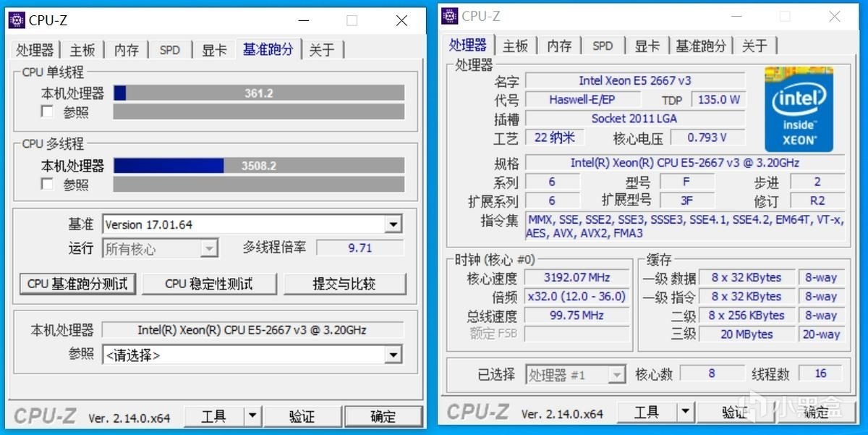Click 三级 20-way value
The width and height of the screenshot is (868, 435).
[821, 334]
